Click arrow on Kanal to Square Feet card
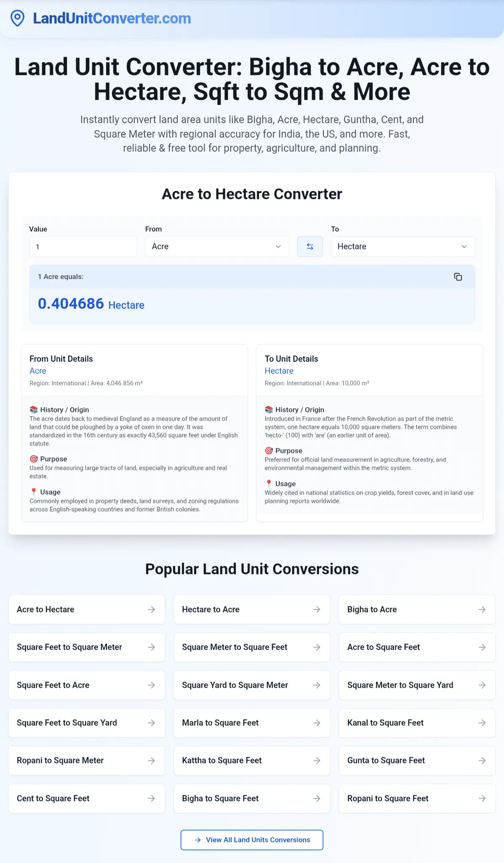The image size is (504, 863). 482,723
